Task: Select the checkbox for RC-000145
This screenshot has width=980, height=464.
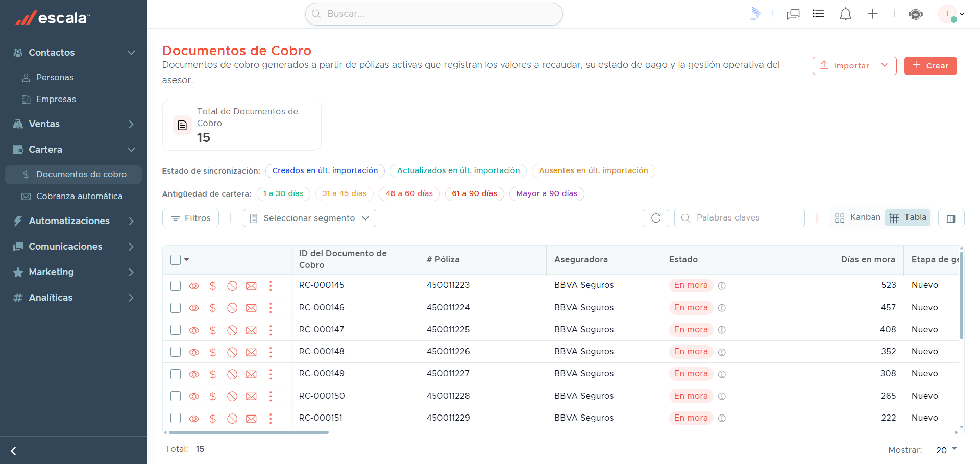Action: 176,286
